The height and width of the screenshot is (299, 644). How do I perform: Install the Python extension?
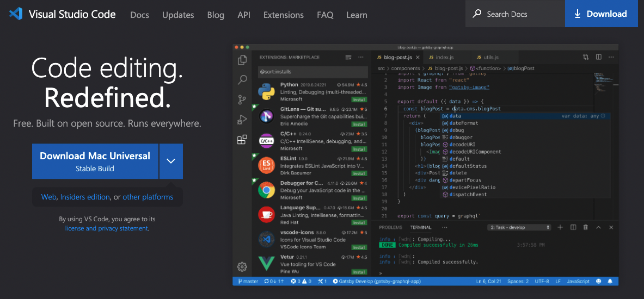pos(359,99)
